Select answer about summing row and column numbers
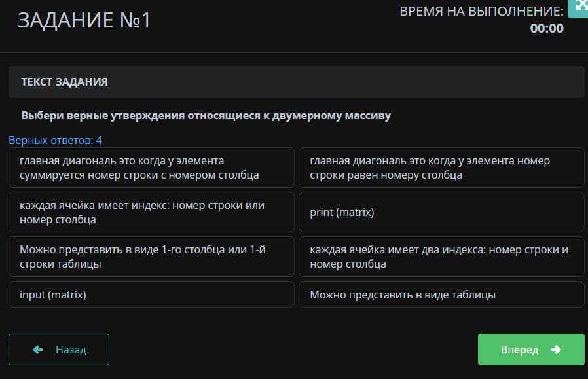 pos(151,168)
